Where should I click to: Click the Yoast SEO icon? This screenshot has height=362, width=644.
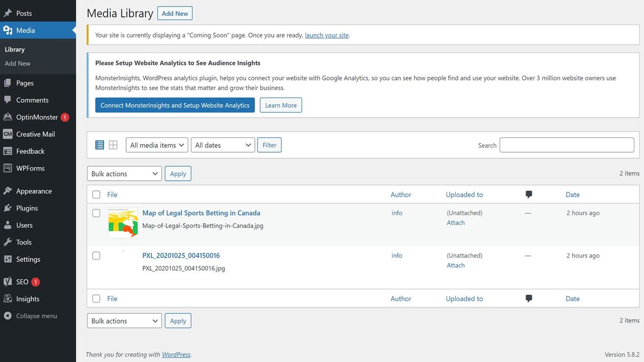pos(8,282)
